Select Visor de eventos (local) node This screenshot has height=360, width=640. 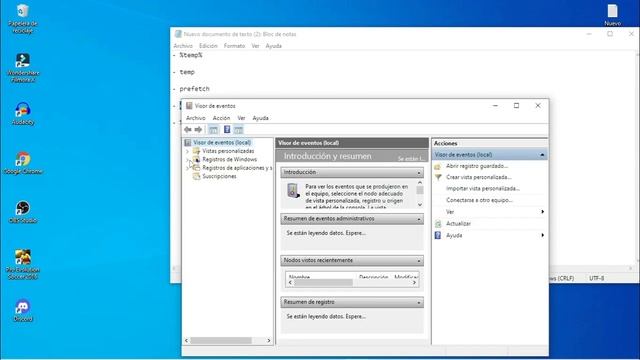[x=222, y=142]
